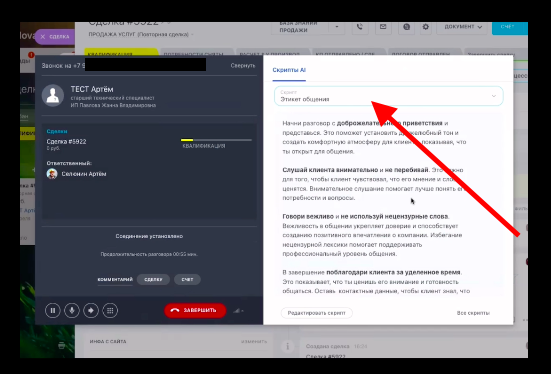Collapse the call window via Свернуть
The height and width of the screenshot is (374, 551).
pos(243,65)
